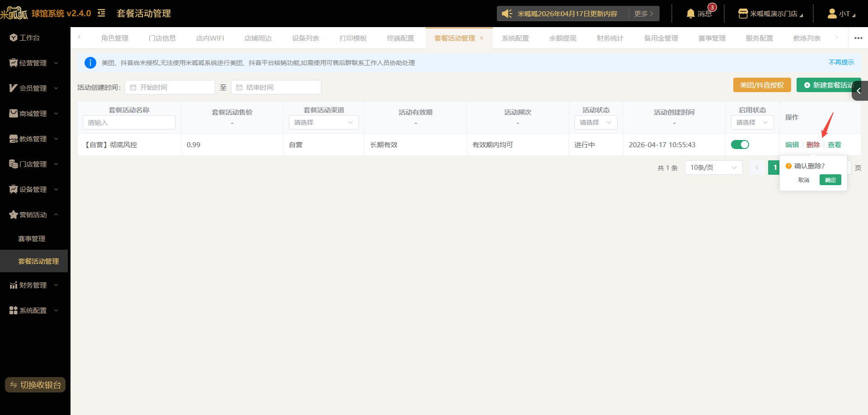Screen dimensions: 868x415
Task: Click 查看 for the 彻底风控 row
Action: click(x=835, y=145)
